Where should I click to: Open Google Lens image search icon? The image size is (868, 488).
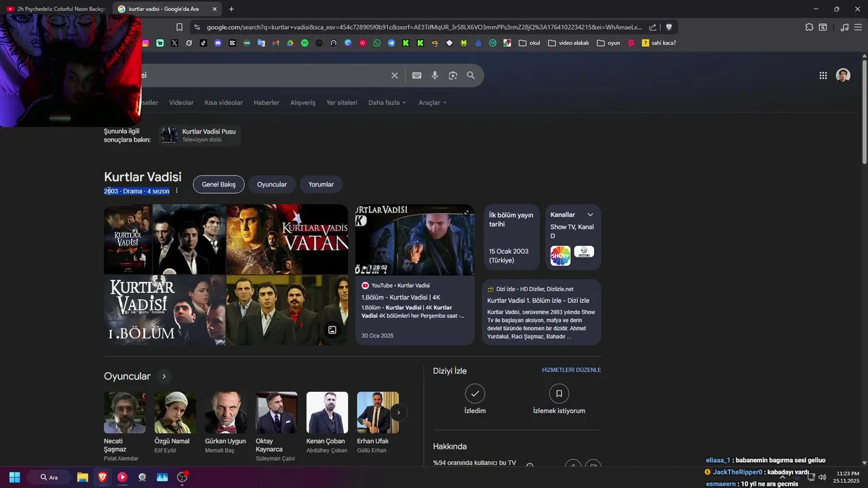[x=453, y=75]
